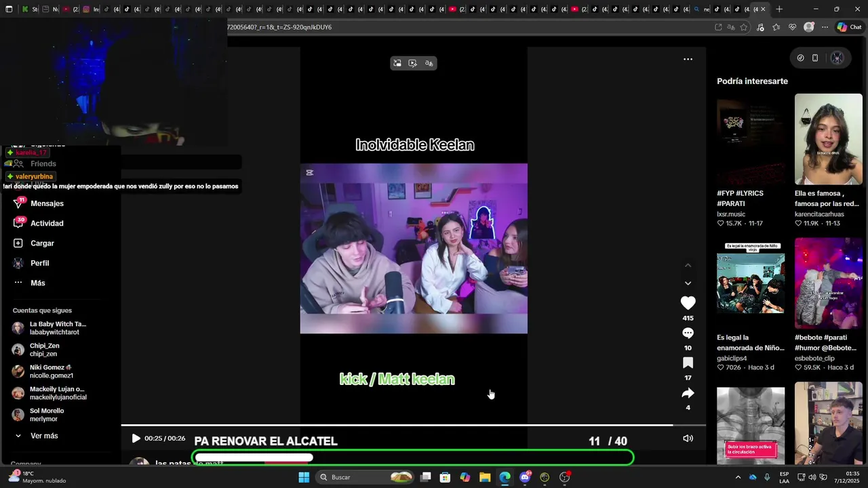Seek on the video progress bar

(x=414, y=426)
